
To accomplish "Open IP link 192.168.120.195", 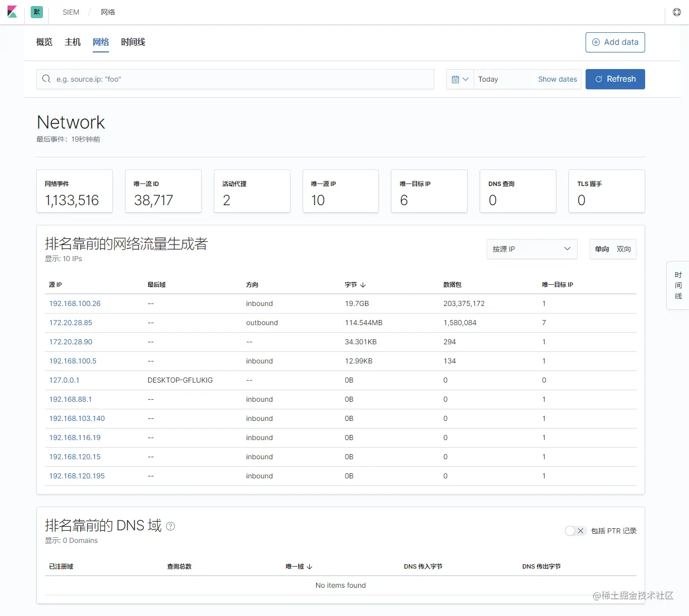I will point(77,476).
